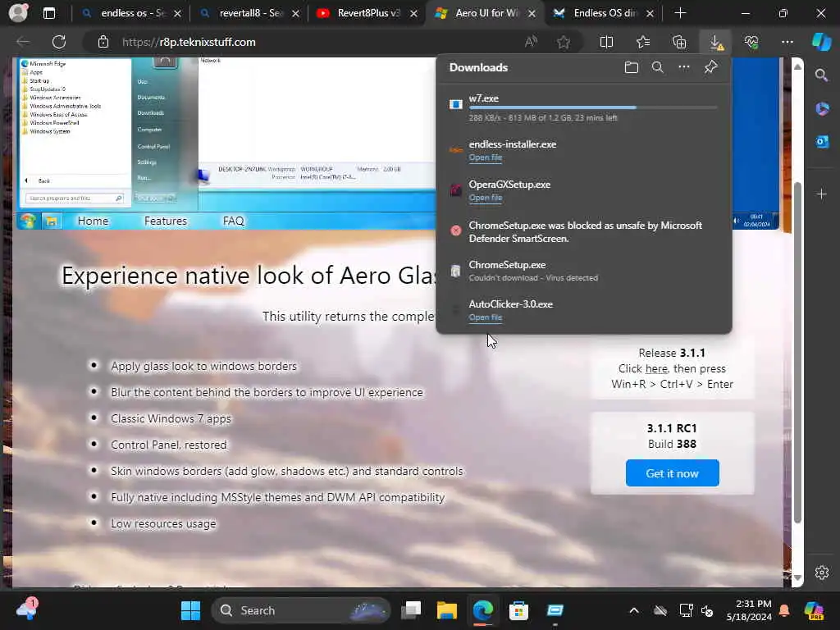Switch to endless os search tab
This screenshot has height=630, width=840.
[x=130, y=13]
